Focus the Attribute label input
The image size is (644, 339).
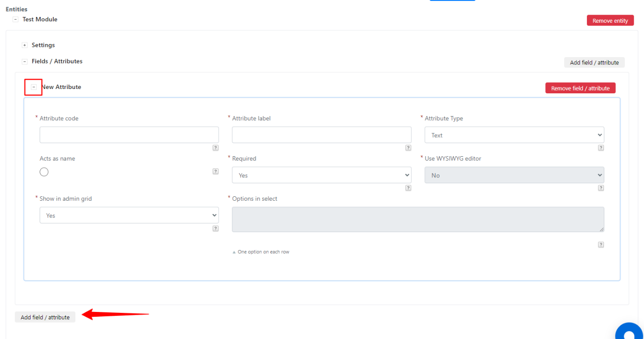[322, 135]
